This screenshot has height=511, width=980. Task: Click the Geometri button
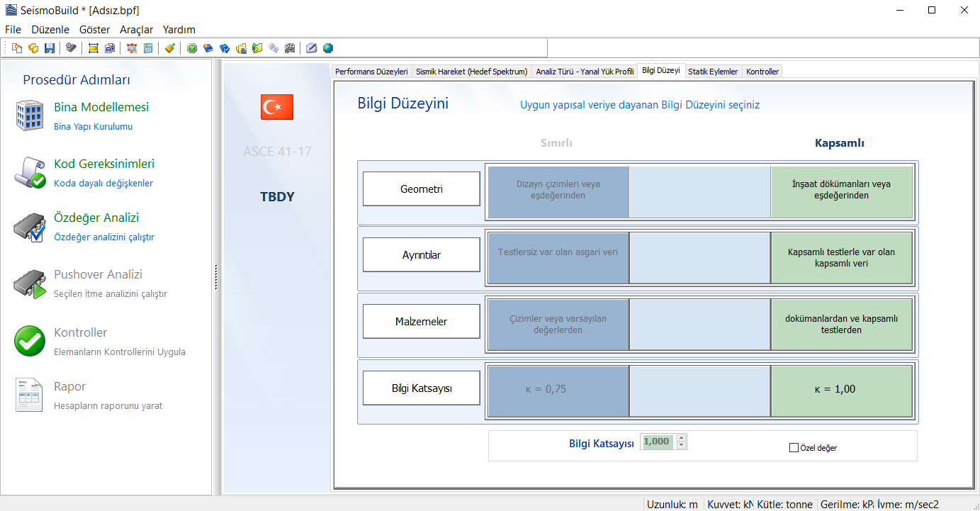click(x=422, y=189)
